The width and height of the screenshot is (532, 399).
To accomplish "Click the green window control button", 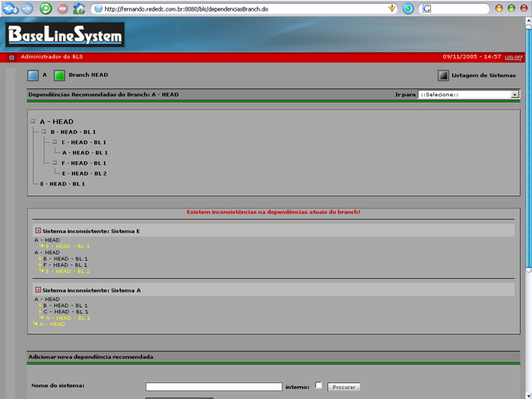I will coord(511,8).
